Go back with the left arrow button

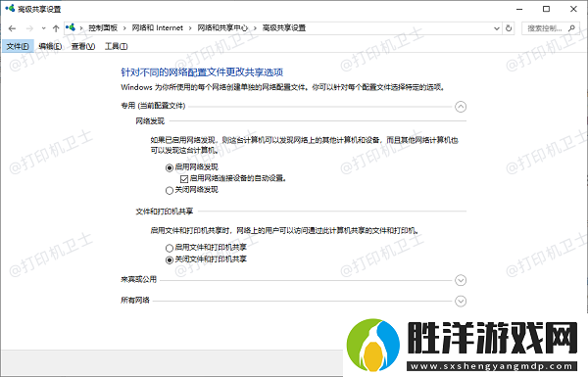(12, 28)
